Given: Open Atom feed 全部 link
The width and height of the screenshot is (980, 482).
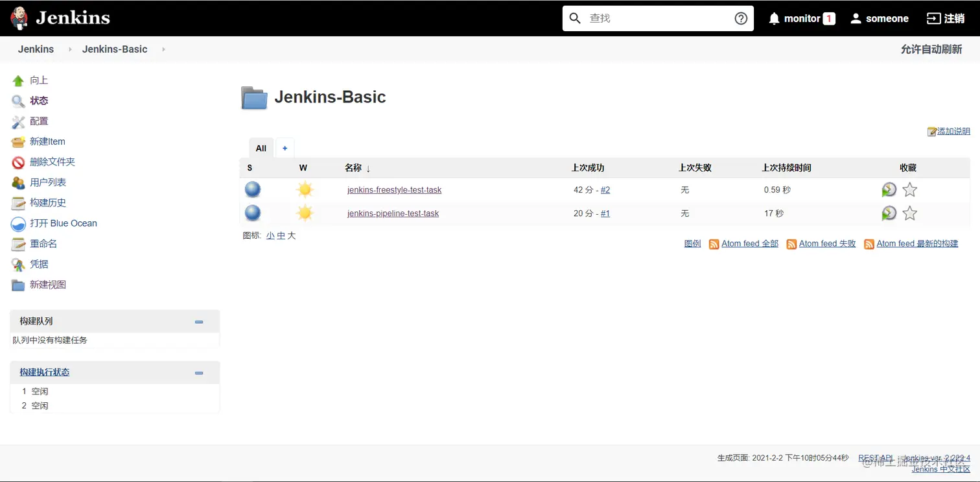Looking at the screenshot, I should [750, 244].
